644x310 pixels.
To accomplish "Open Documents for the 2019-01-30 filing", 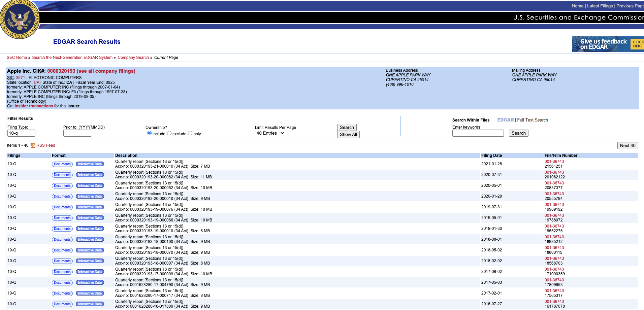I will [x=62, y=229].
